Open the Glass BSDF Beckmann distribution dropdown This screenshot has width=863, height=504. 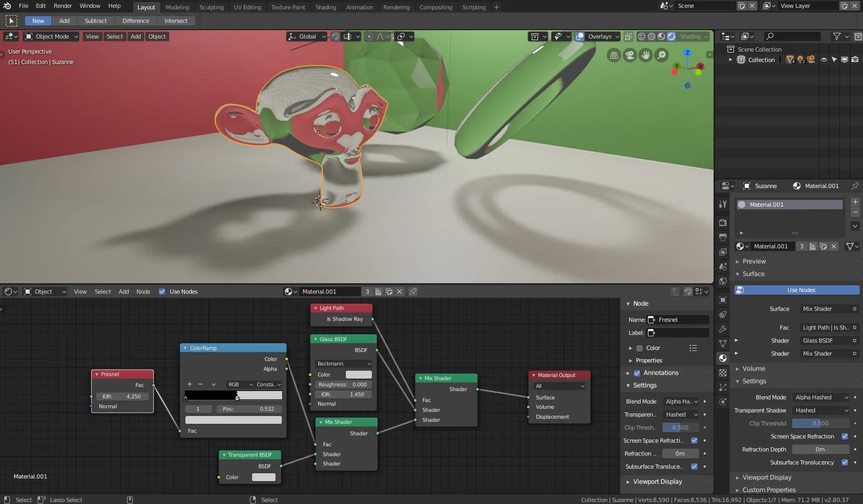(344, 363)
